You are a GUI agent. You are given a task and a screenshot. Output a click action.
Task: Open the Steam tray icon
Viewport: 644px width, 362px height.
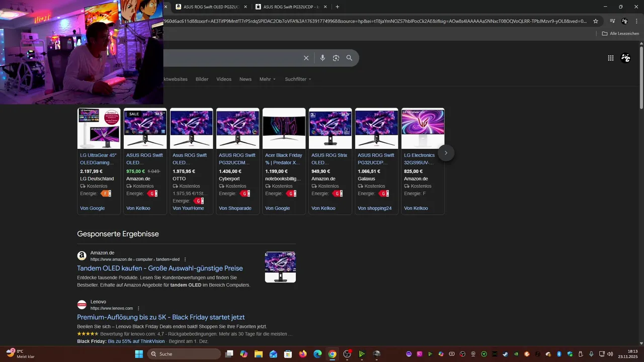tap(505, 354)
